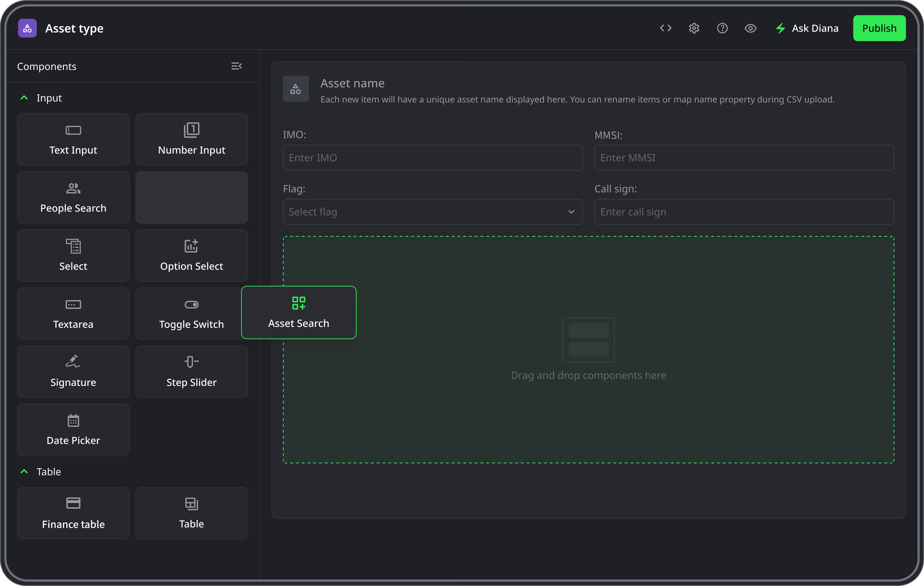Image resolution: width=924 pixels, height=586 pixels.
Task: Select the Text Input component
Action: tap(73, 139)
